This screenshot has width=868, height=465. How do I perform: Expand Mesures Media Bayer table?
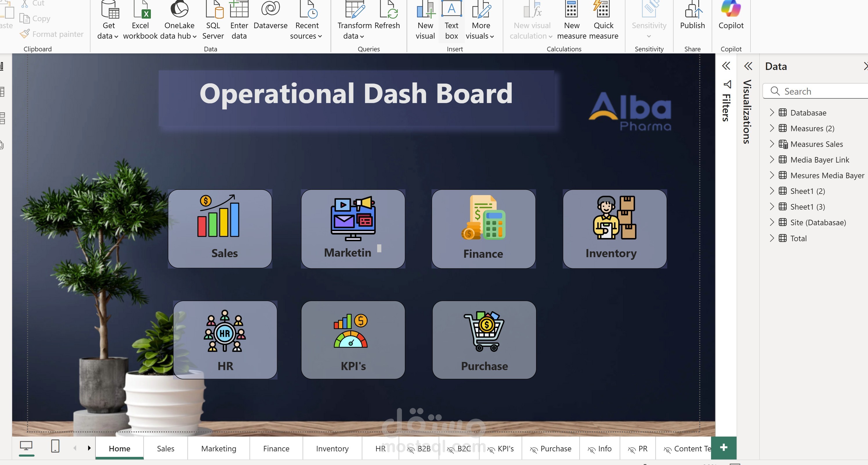click(772, 175)
